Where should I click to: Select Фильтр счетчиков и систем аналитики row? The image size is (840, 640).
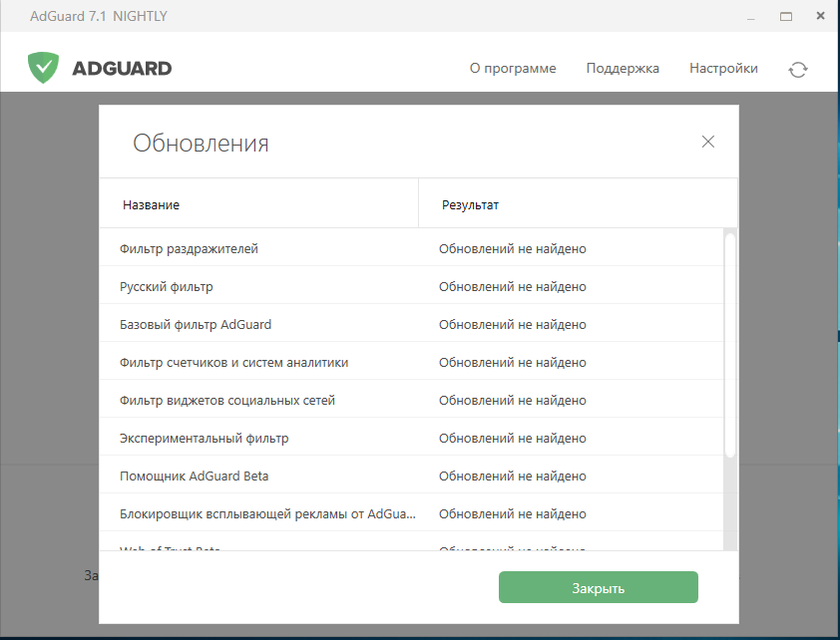(x=411, y=362)
